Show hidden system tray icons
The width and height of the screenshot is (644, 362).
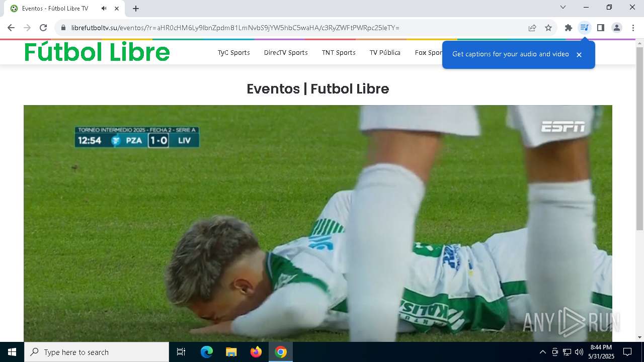[542, 352]
